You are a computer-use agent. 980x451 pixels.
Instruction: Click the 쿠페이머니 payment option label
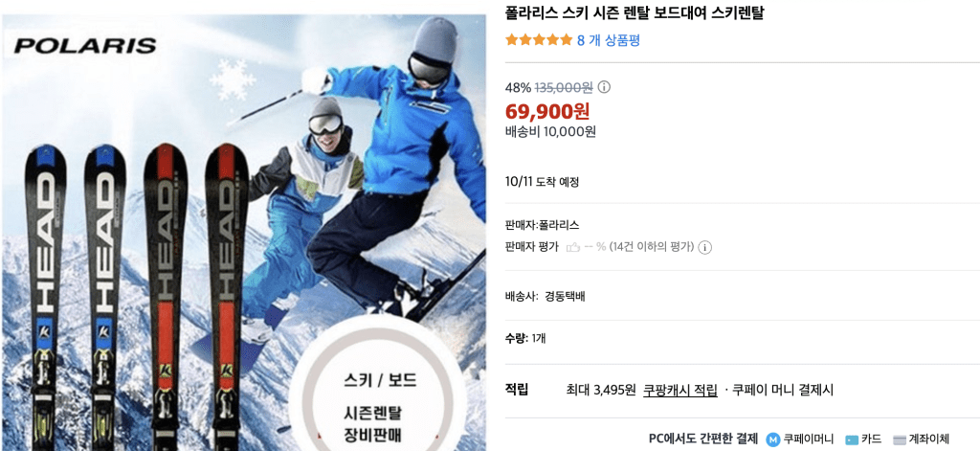[808, 440]
